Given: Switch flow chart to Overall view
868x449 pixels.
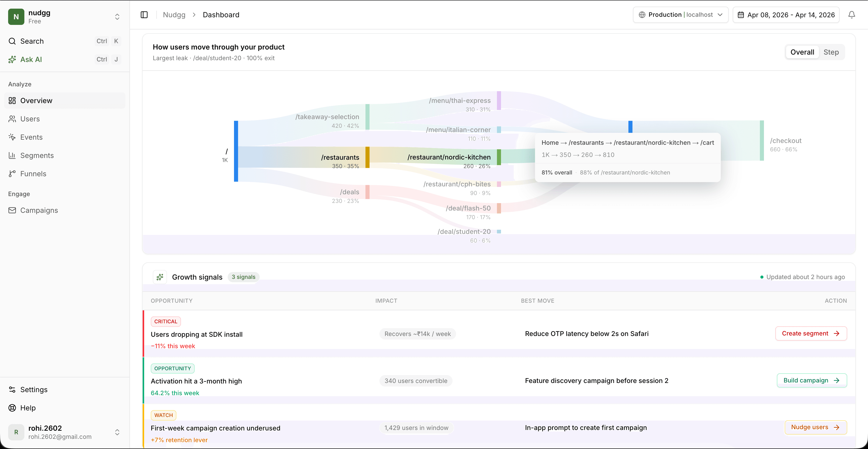Looking at the screenshot, I should pos(802,52).
